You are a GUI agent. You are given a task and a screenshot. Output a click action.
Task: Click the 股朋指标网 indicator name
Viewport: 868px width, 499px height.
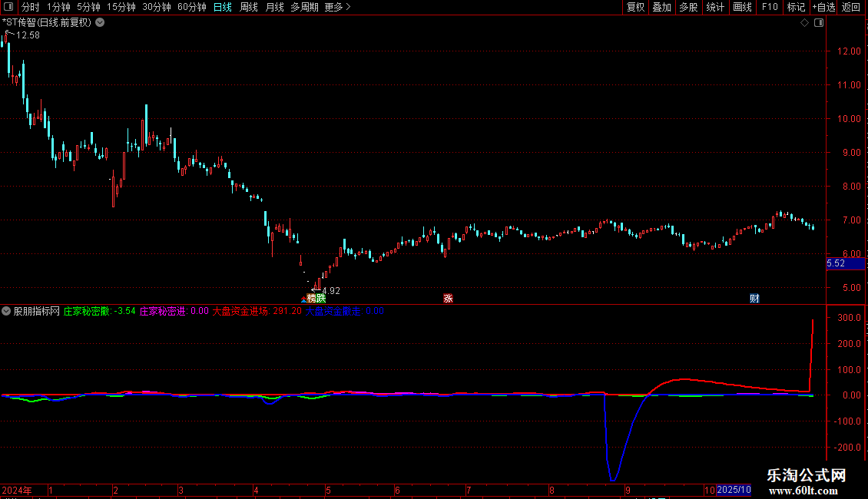point(37,312)
